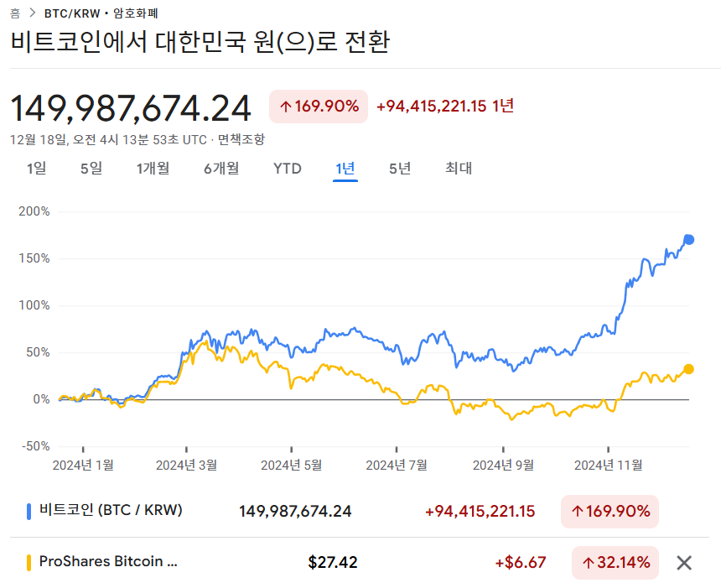Click the blue Bitcoin legend color bar
721x588 pixels.
29,511
